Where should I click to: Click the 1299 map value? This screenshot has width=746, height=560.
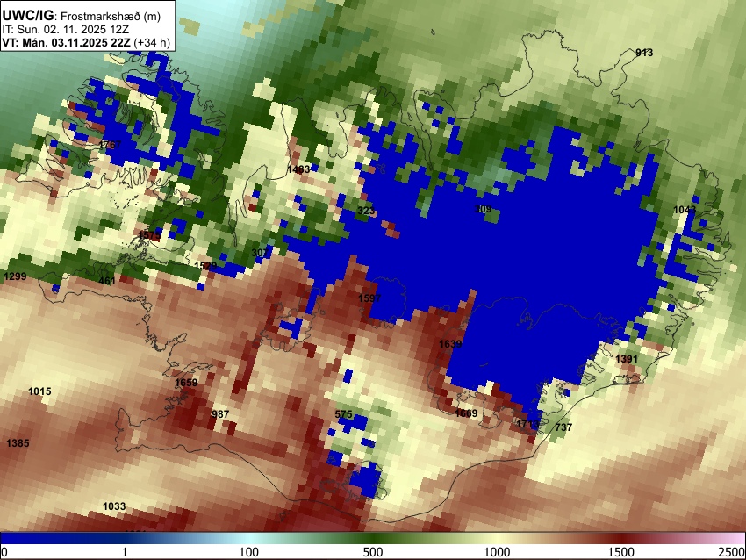tap(15, 276)
